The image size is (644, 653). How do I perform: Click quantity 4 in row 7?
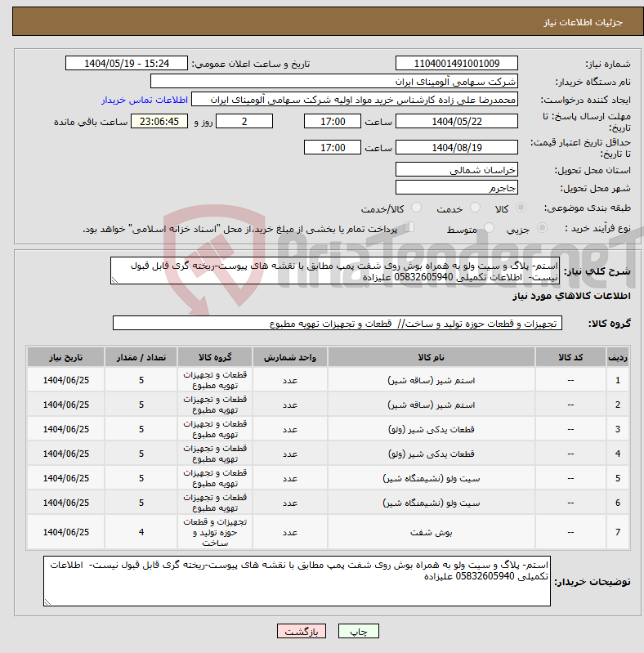[141, 532]
